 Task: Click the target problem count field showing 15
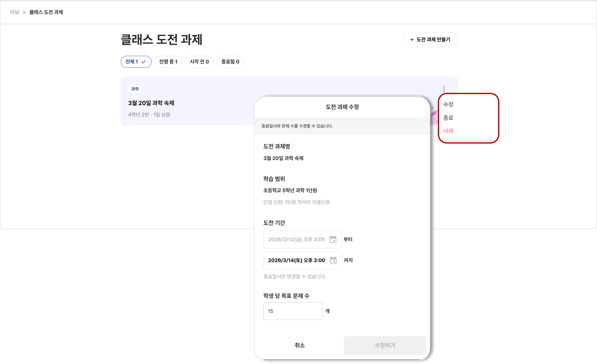[293, 311]
